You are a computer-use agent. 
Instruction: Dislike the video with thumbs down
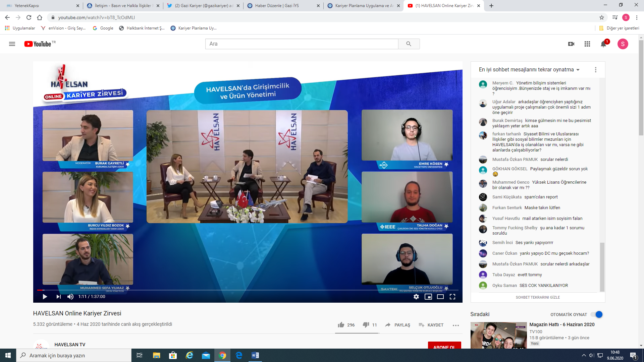pyautogui.click(x=370, y=325)
